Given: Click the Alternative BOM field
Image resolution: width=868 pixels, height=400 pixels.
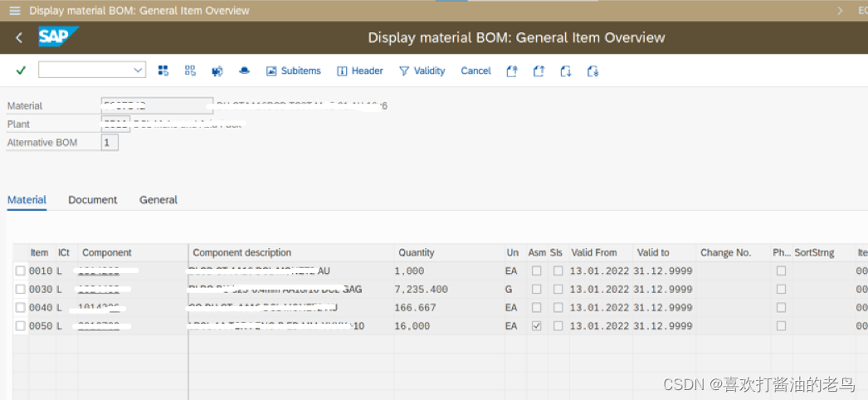Looking at the screenshot, I should (x=110, y=142).
